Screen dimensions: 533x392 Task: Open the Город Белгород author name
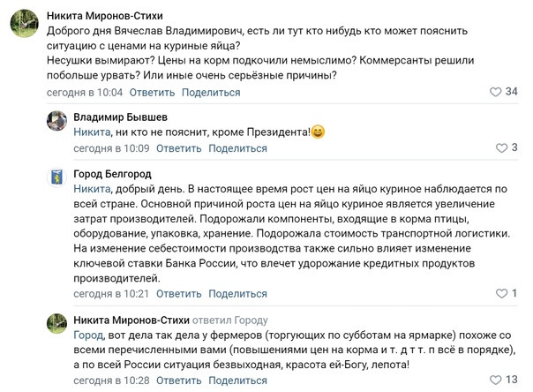click(113, 174)
